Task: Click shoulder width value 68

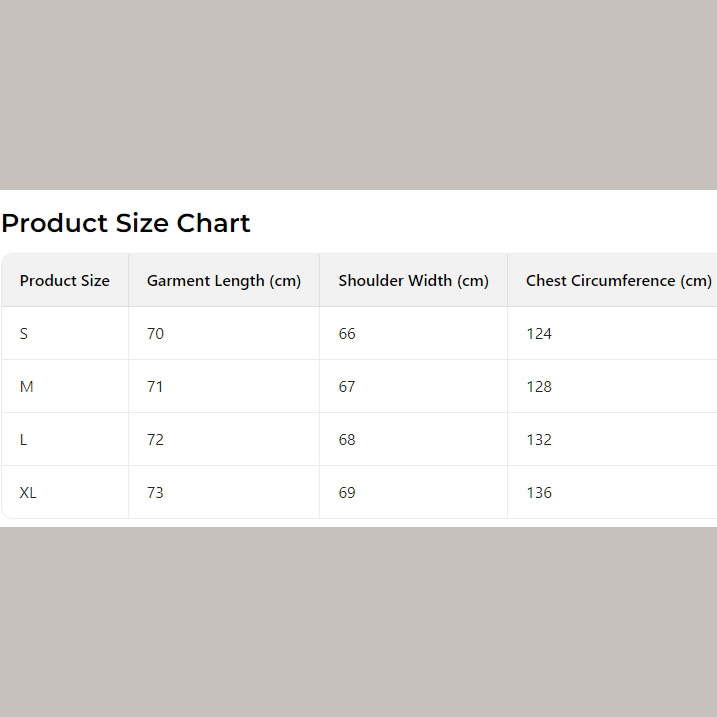Action: click(347, 440)
